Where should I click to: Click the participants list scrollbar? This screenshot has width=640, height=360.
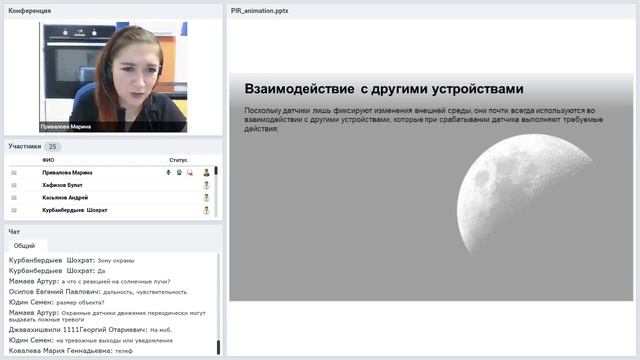[216, 192]
